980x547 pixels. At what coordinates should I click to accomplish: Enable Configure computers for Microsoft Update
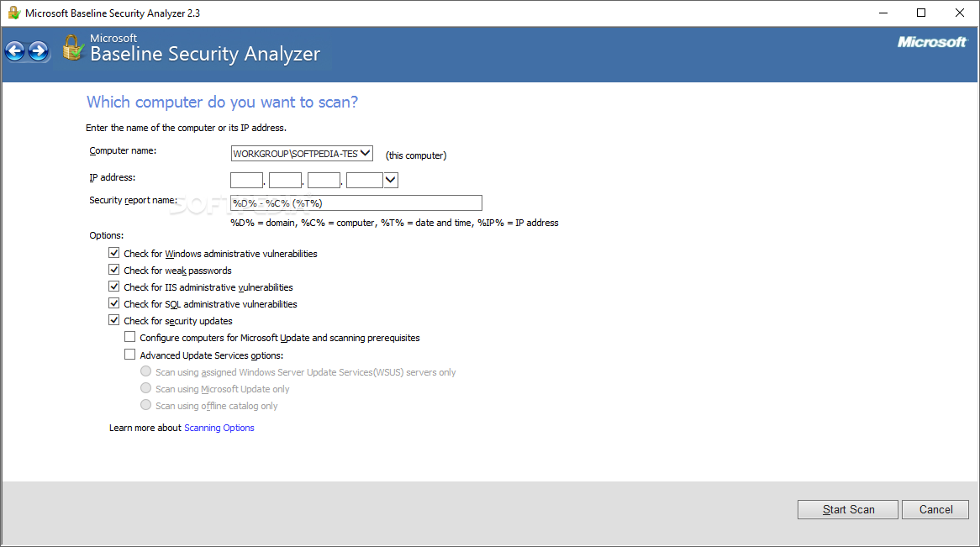[130, 337]
